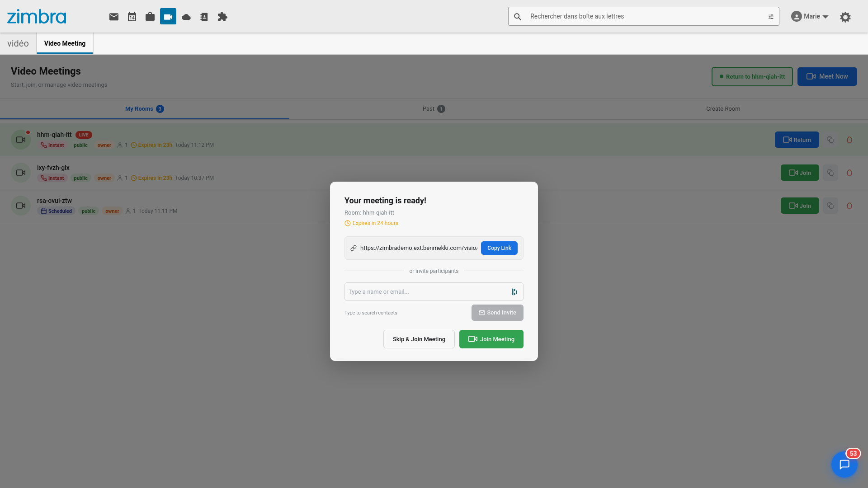Click the Meet Now button

click(827, 76)
